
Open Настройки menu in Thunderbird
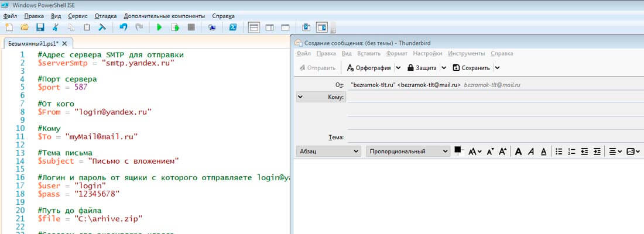tap(427, 53)
